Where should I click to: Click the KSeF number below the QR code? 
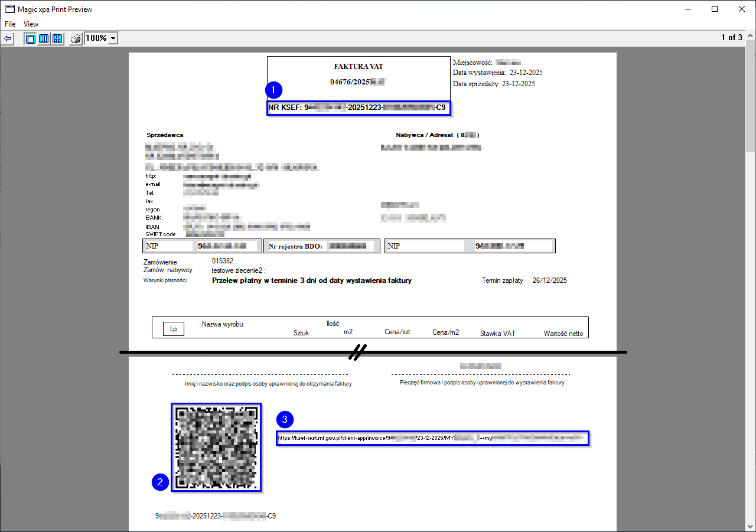[x=216, y=516]
